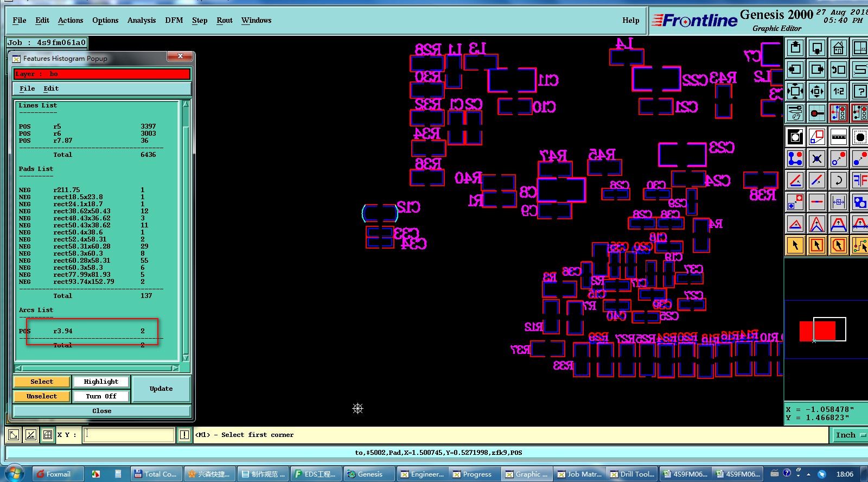This screenshot has height=482, width=868.
Task: Click the rotate curved arrow icon
Action: [838, 180]
